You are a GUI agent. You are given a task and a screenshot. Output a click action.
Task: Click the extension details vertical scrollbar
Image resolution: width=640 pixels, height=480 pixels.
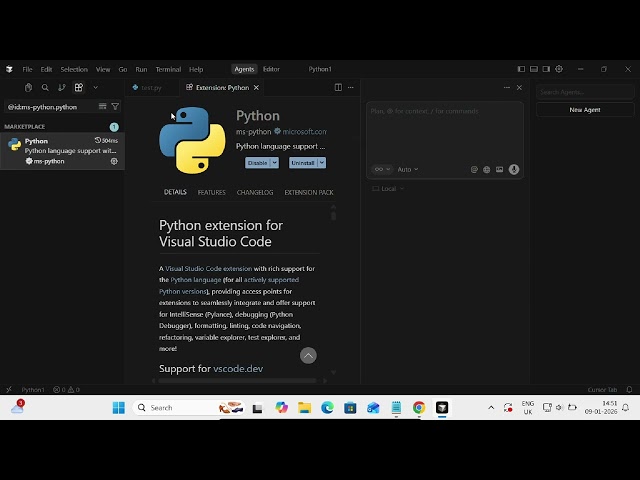tap(333, 216)
